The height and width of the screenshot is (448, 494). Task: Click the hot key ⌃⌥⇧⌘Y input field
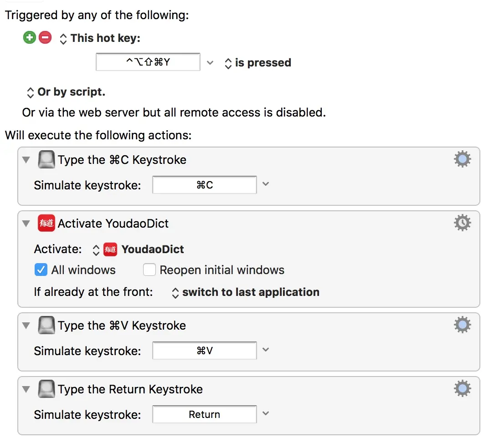pyautogui.click(x=148, y=62)
